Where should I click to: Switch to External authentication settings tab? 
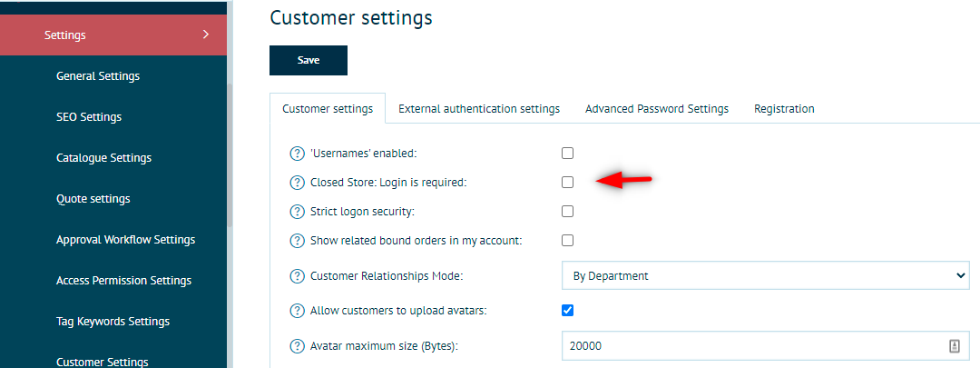tap(479, 109)
